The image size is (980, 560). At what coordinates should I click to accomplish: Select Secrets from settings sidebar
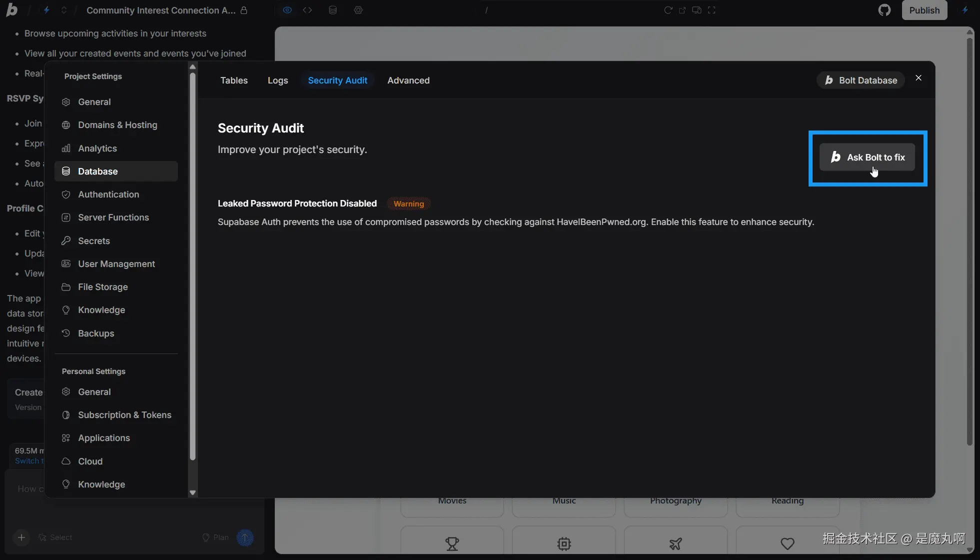click(x=94, y=241)
